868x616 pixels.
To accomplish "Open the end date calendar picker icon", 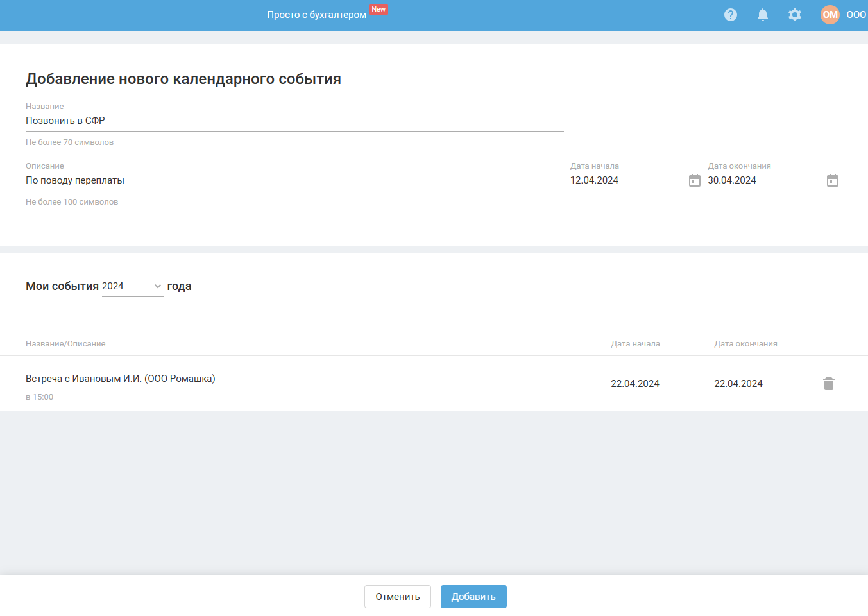I will pos(833,180).
